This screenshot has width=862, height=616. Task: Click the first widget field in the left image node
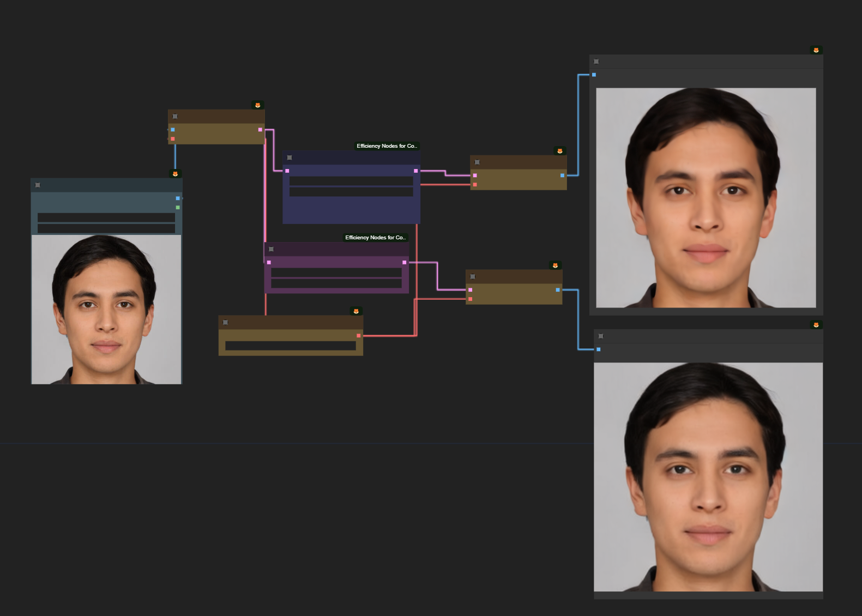pyautogui.click(x=106, y=218)
